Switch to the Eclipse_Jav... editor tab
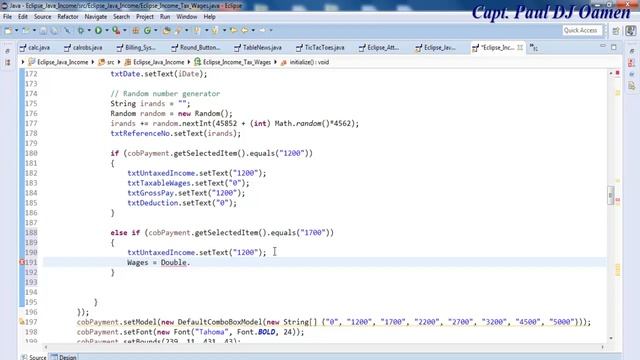The image size is (640, 360). point(436,48)
